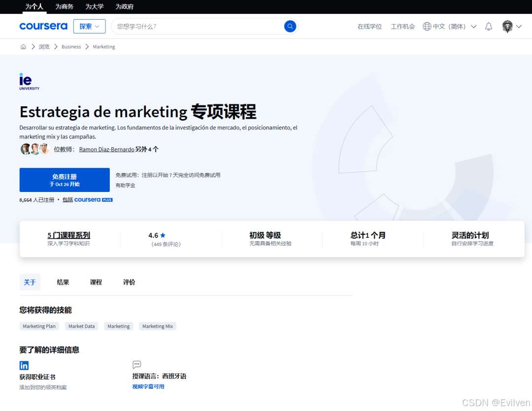532x411 pixels.
Task: Click the 初级 等级 label
Action: coord(265,235)
